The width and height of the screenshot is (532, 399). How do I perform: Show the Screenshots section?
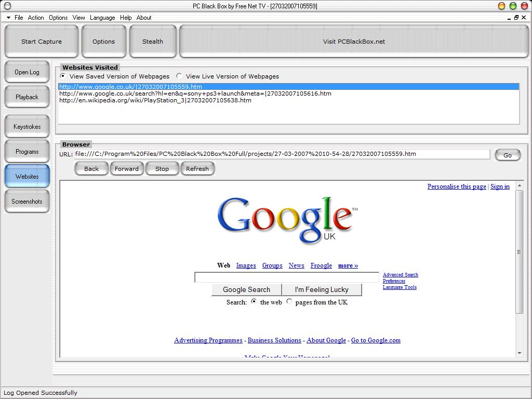point(27,202)
